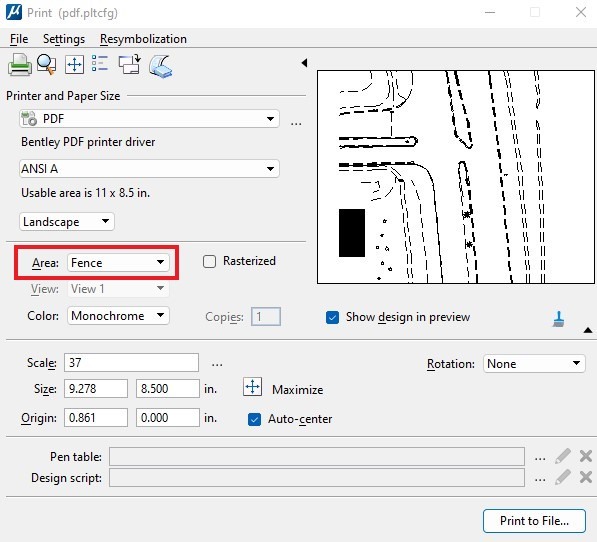597x542 pixels.
Task: Uncheck Show design in preview
Action: 332,317
